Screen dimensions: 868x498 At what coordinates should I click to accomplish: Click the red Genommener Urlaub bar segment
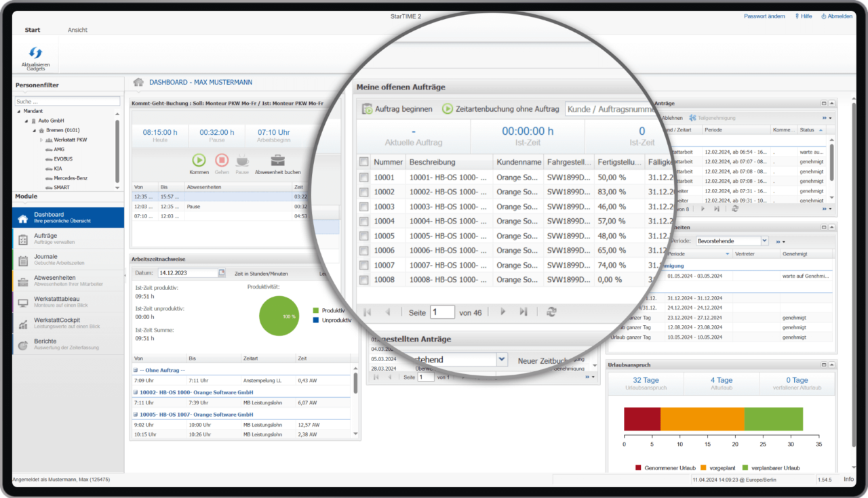coord(641,419)
